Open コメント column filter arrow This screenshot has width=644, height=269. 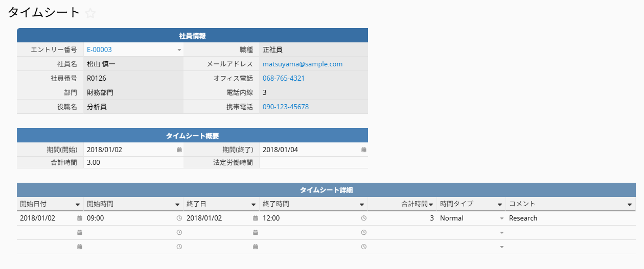click(630, 204)
